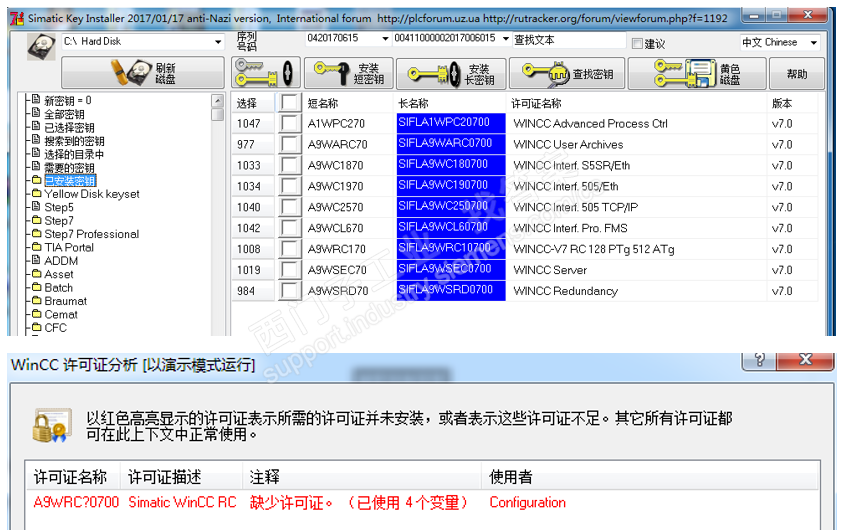Click the tree panel scrollbar up arrow
This screenshot has height=530, width=847.
coord(217,100)
